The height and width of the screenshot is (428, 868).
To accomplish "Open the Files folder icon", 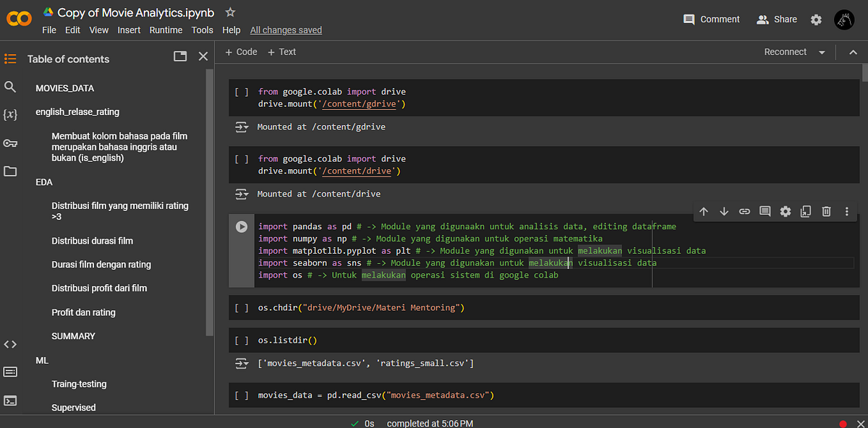I will (x=10, y=171).
